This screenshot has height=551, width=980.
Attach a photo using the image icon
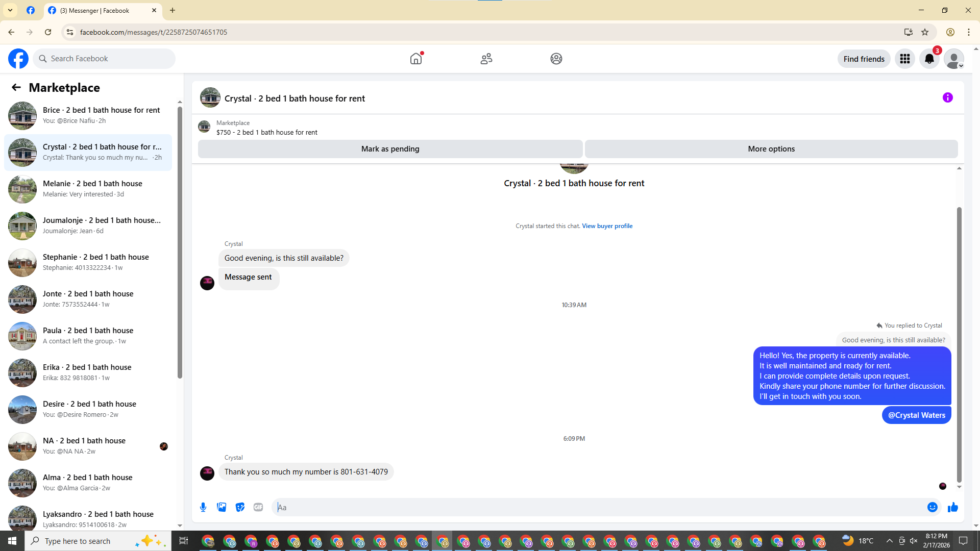tap(222, 507)
